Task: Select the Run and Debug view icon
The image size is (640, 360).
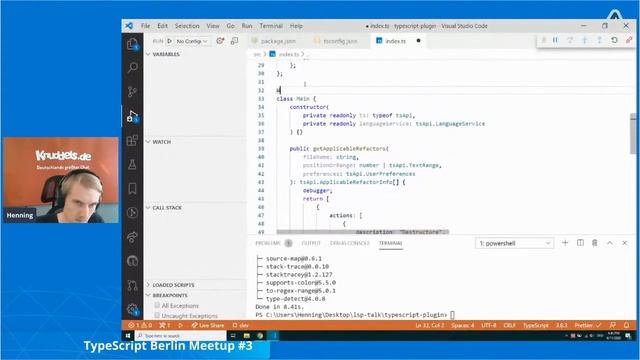Action: point(132,116)
